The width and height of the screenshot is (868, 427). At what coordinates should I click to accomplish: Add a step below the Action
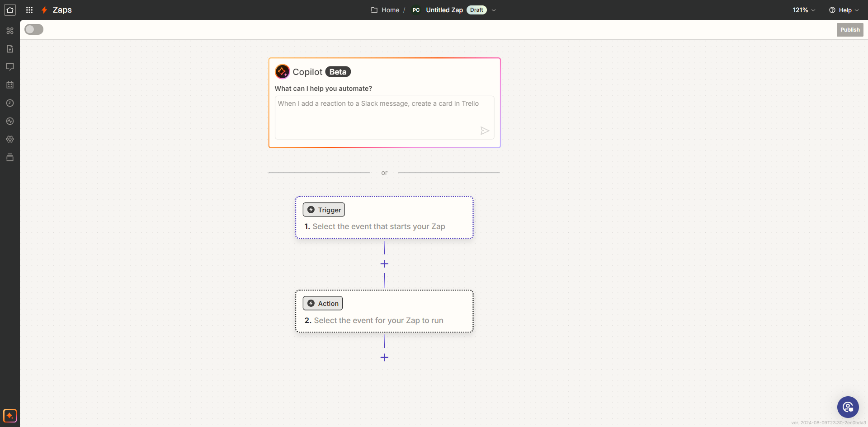(384, 357)
